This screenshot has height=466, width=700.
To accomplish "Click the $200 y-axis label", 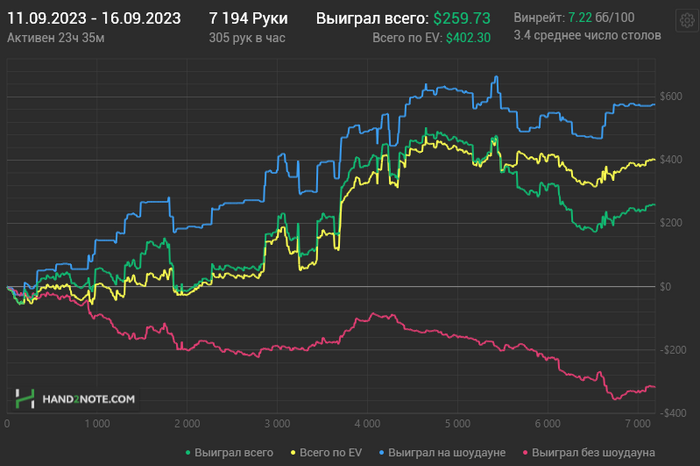I will pos(671,223).
